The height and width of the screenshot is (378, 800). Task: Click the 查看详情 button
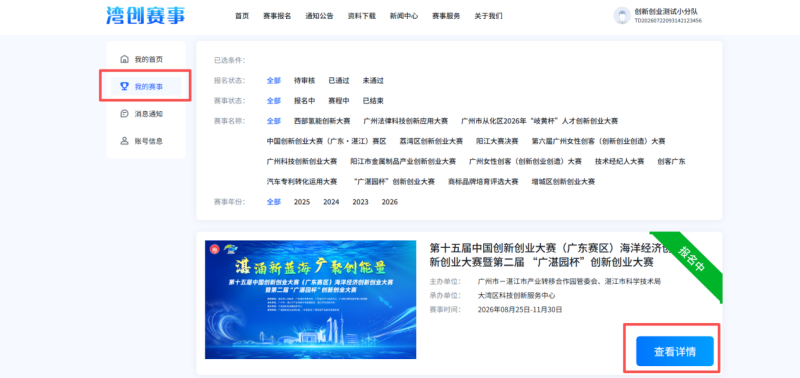tap(674, 351)
